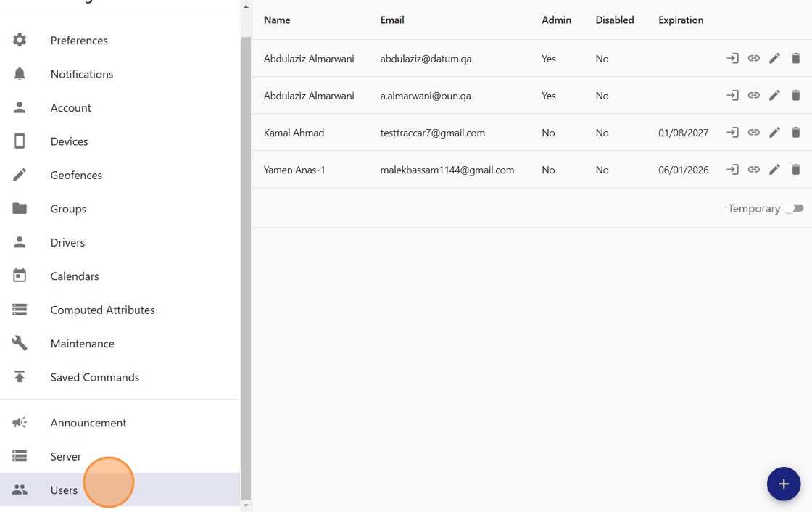
Task: Click the Email column header
Action: click(392, 20)
